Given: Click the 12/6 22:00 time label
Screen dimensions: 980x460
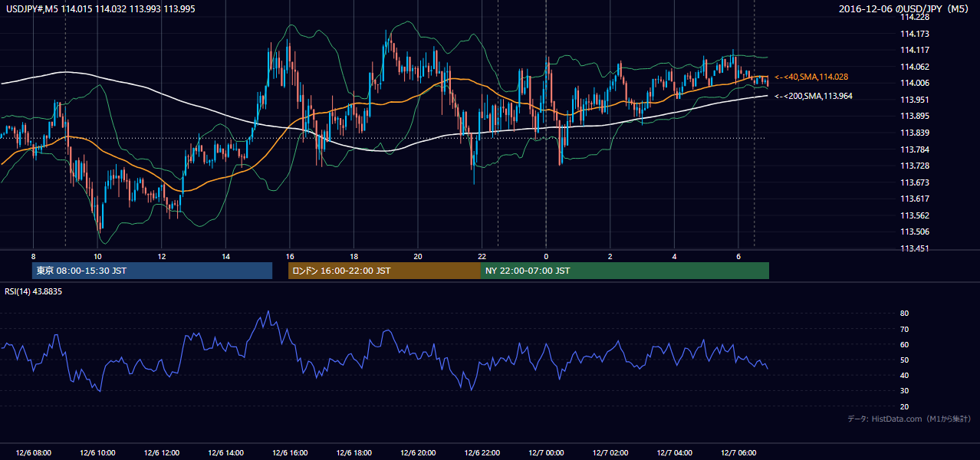Looking at the screenshot, I should pos(482,453).
